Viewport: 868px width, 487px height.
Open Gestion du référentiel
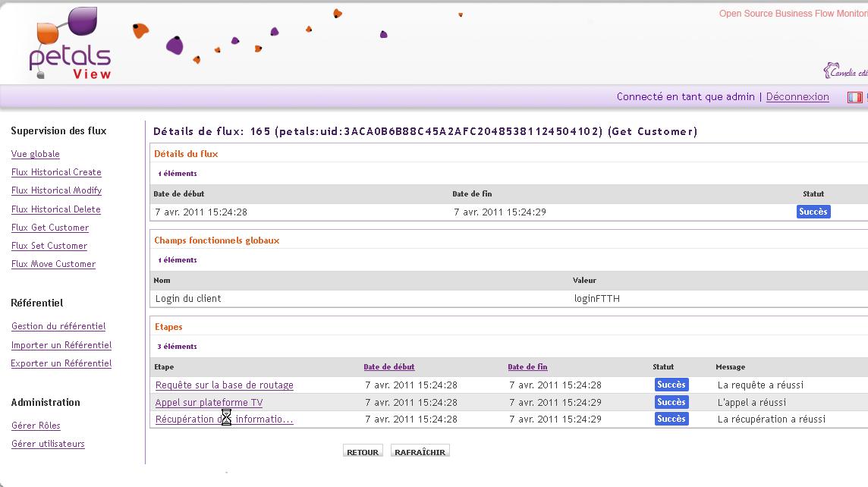(58, 326)
